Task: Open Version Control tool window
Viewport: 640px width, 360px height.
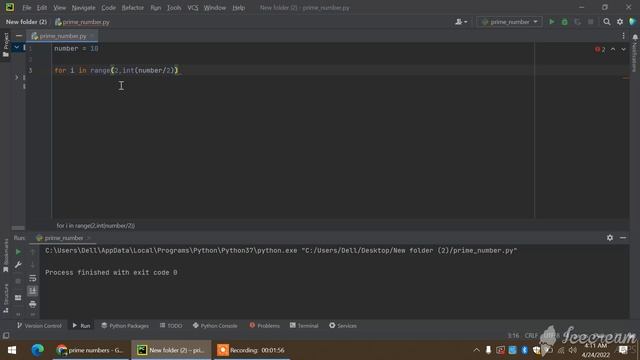Action: (x=39, y=325)
